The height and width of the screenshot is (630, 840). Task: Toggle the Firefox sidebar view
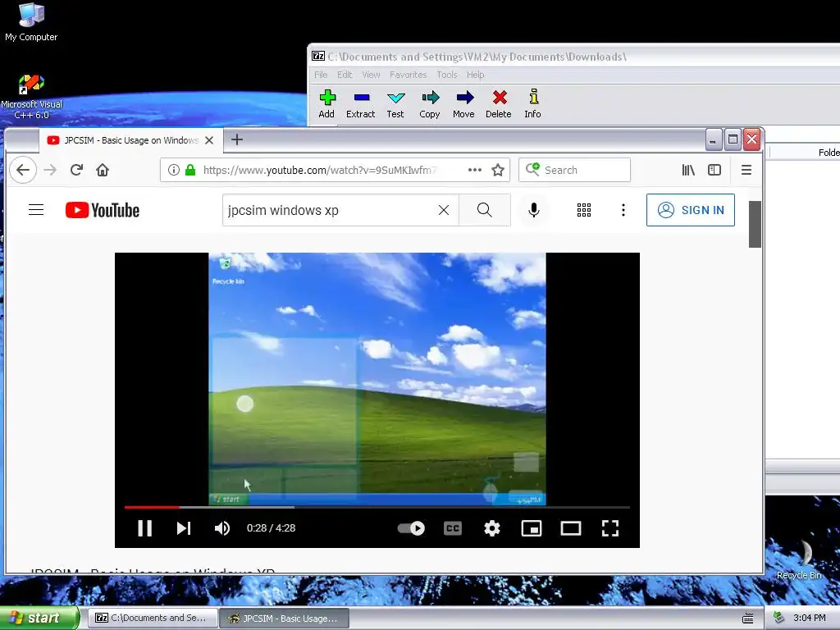(x=714, y=170)
